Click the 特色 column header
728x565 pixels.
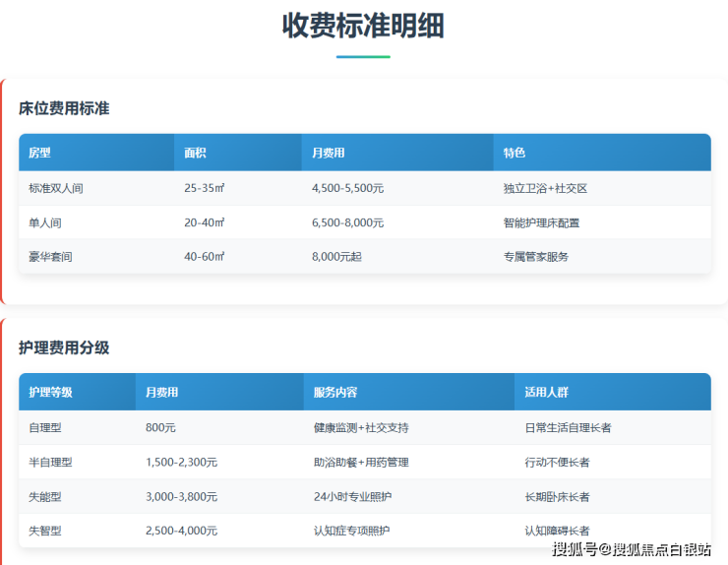[x=515, y=153]
